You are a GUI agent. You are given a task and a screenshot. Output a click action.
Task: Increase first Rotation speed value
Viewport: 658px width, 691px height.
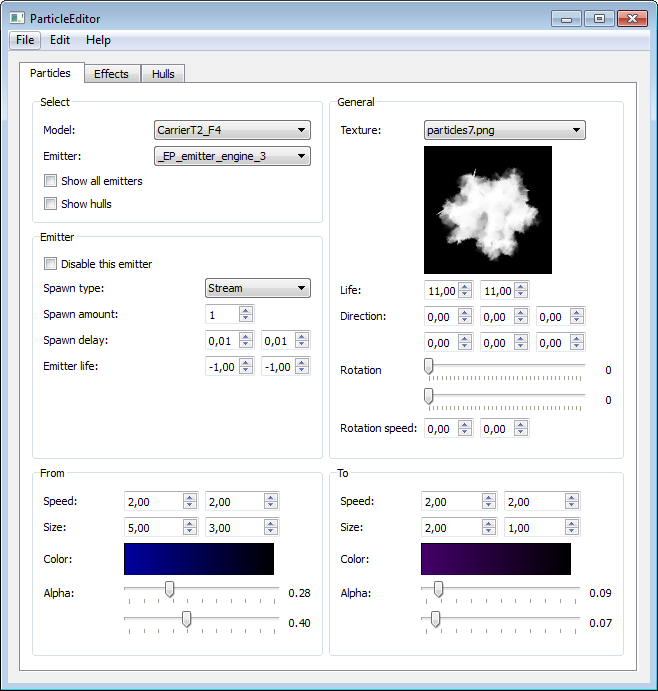(x=465, y=424)
